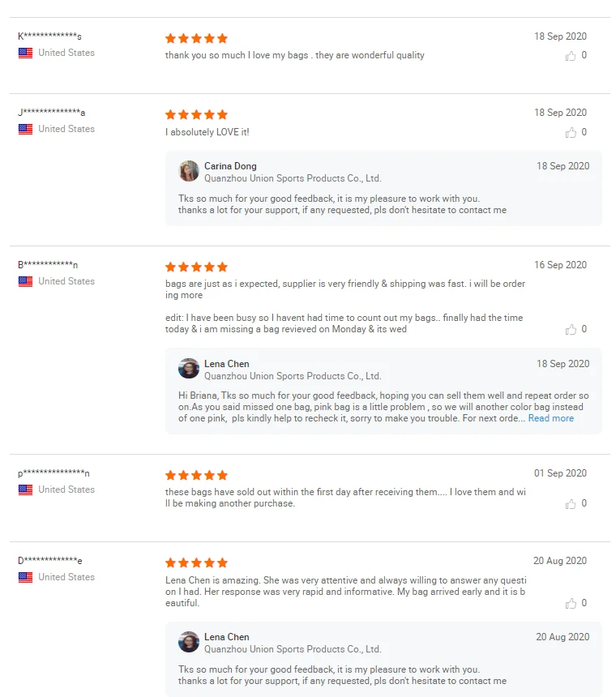
Task: Give thumbs-up to the 01 Sep 2020 review
Action: click(x=571, y=503)
